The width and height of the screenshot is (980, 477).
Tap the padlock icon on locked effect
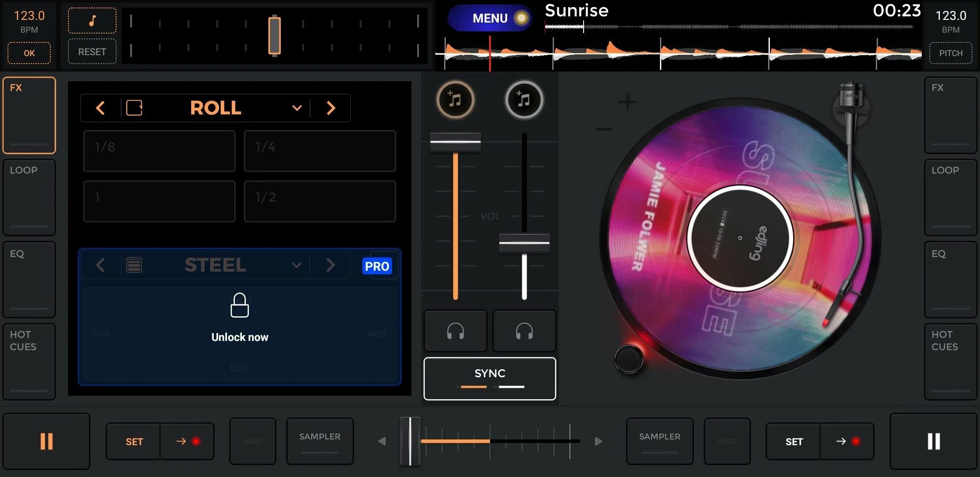(240, 305)
